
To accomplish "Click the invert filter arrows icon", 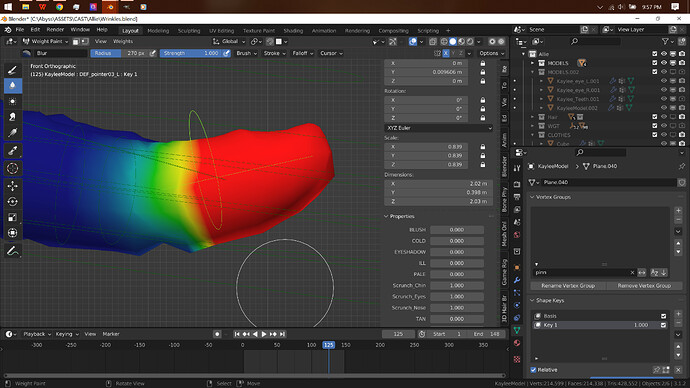I will [x=642, y=273].
